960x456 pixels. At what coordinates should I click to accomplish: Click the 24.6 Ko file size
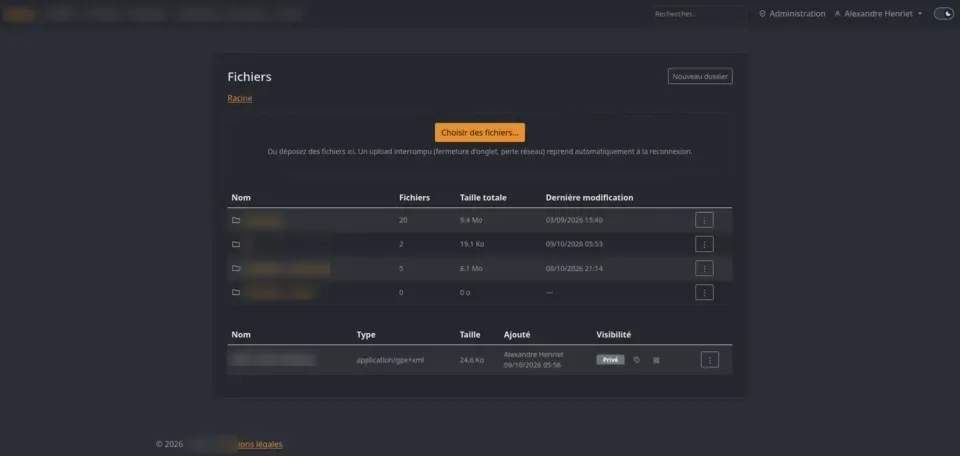[471, 360]
